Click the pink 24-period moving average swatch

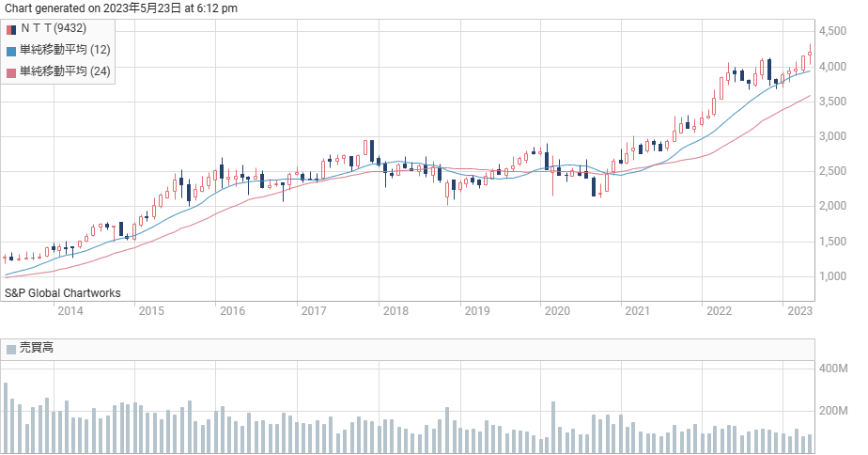[11, 73]
